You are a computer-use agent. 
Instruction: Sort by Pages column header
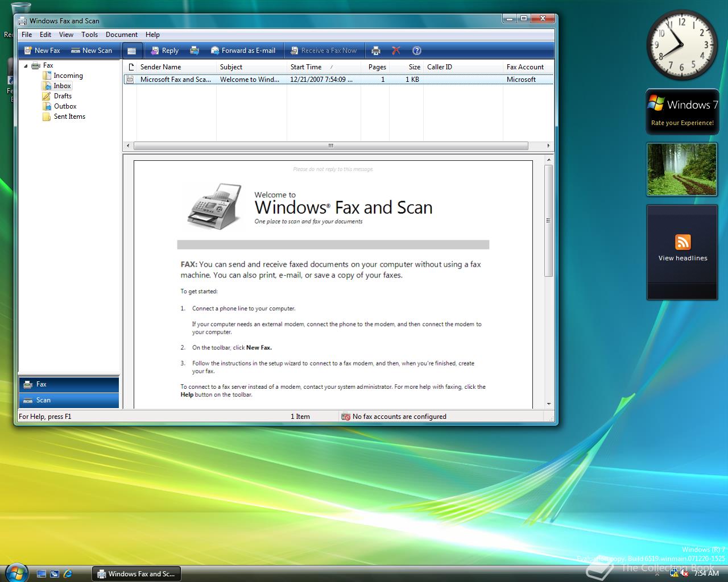click(375, 67)
